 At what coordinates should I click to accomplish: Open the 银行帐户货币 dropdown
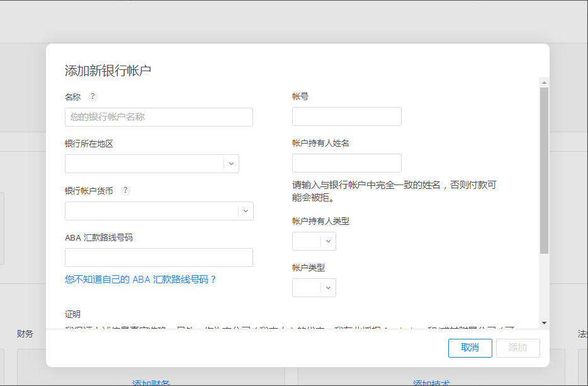click(x=159, y=211)
